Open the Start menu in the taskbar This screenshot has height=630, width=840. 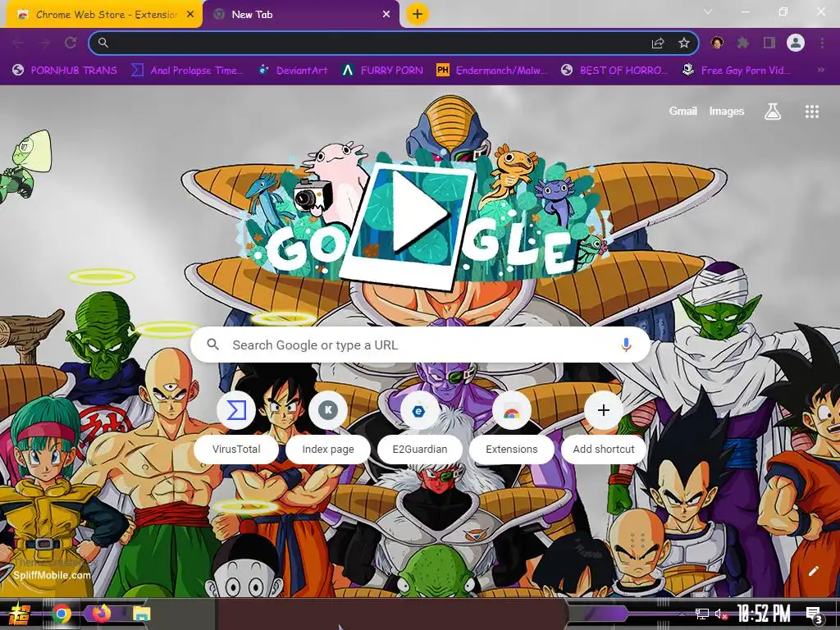18,614
